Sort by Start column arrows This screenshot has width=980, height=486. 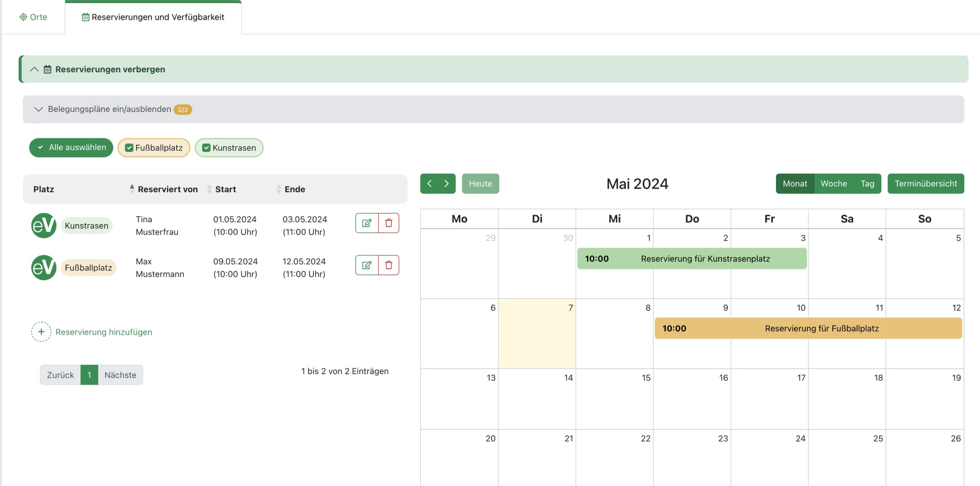coord(209,189)
